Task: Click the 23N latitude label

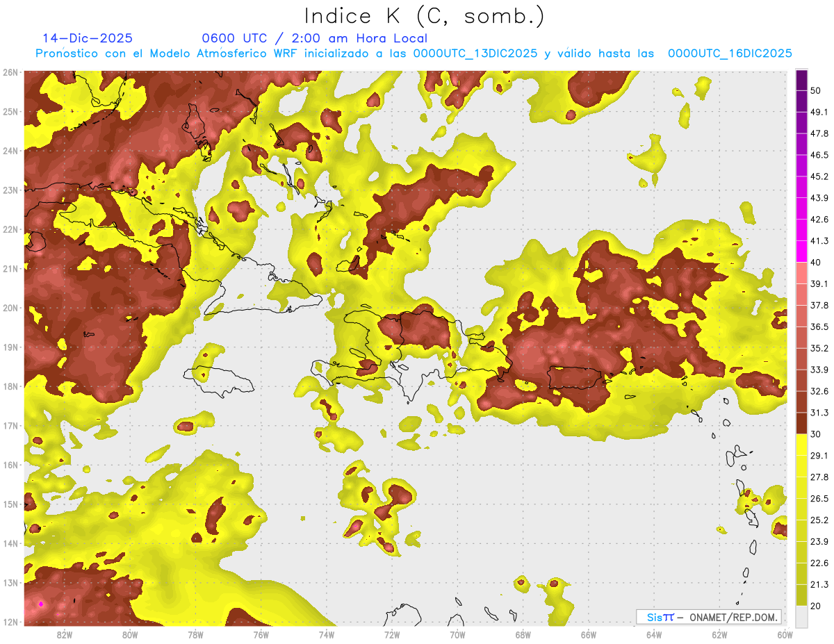Action: [x=10, y=190]
